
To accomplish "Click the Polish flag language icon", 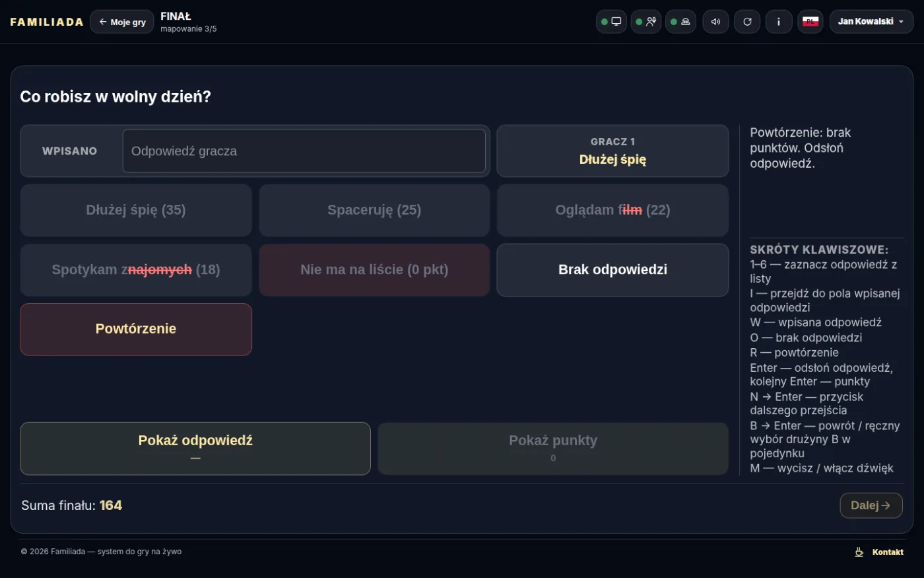I will pyautogui.click(x=810, y=22).
